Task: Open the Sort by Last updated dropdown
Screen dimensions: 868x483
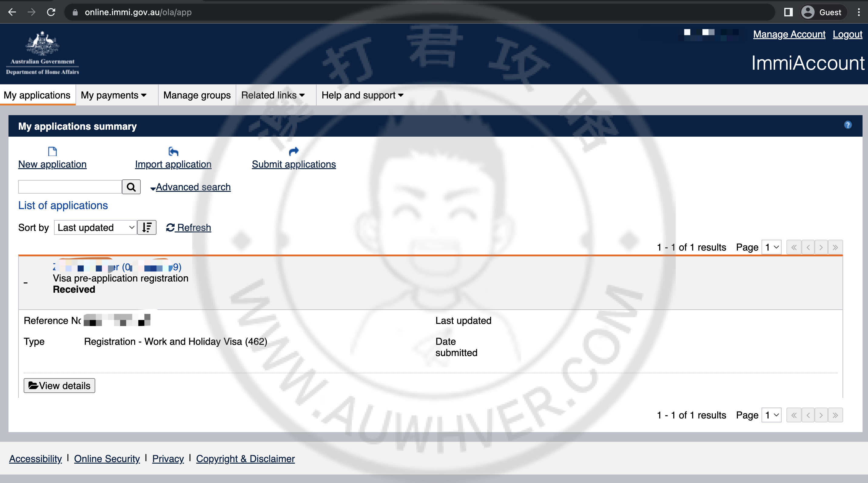Action: coord(95,228)
